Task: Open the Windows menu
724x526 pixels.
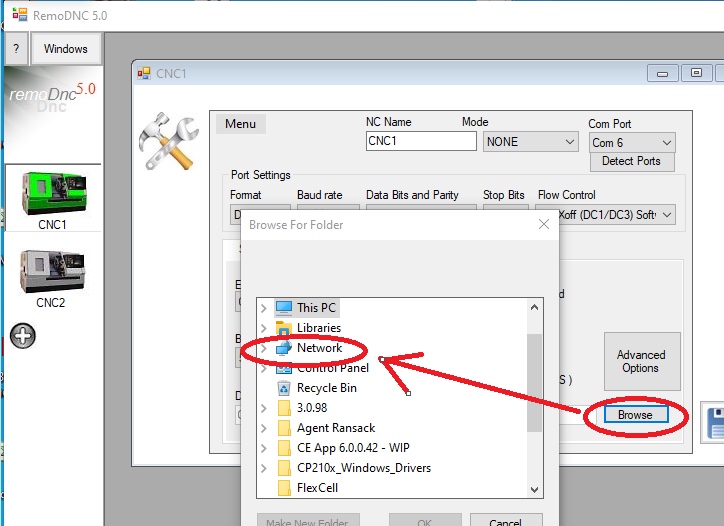Action: tap(66, 48)
